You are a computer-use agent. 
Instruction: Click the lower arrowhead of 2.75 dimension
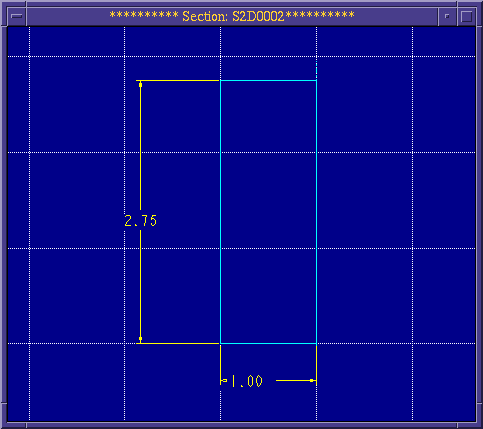[x=140, y=339]
